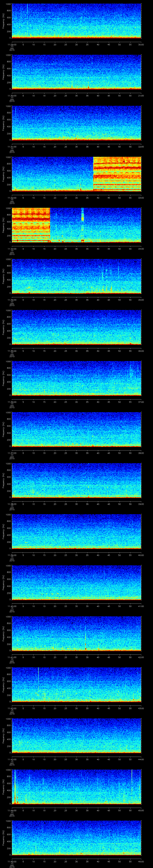Click the 11:45:00 start time label
This screenshot has width=153, height=868.
pos(12,861)
